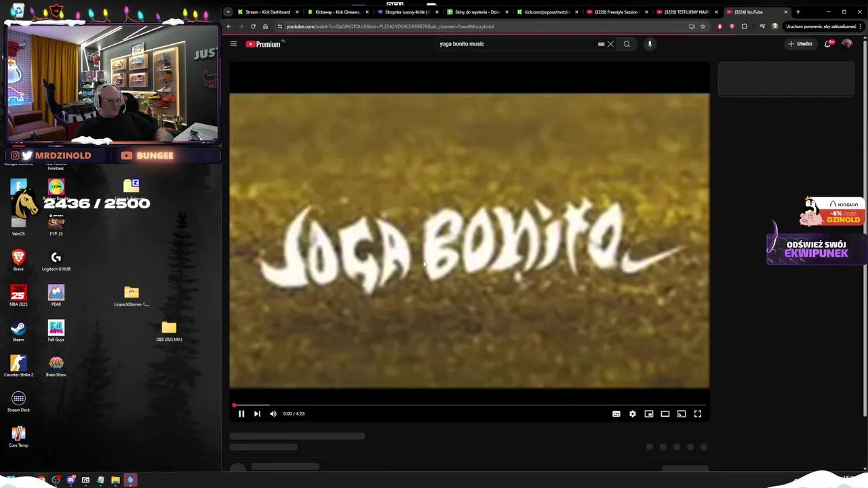Bookmark this page with the star
Viewport: 868px width, 488px height.
point(703,26)
